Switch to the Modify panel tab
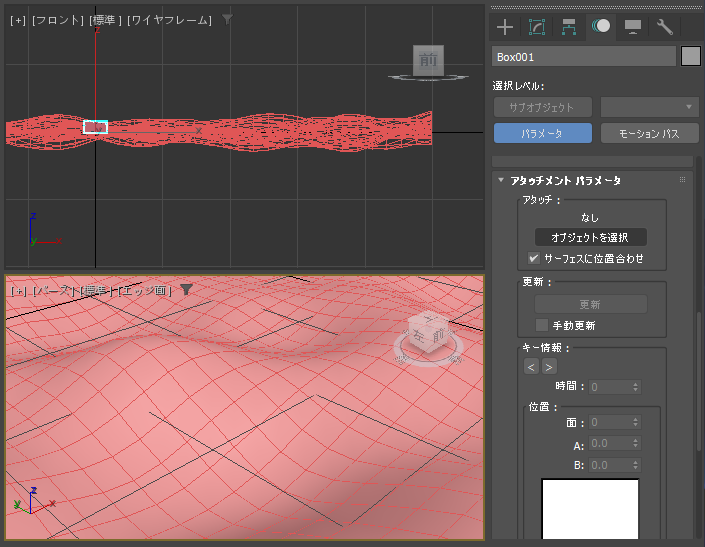The width and height of the screenshot is (705, 547). click(x=537, y=27)
